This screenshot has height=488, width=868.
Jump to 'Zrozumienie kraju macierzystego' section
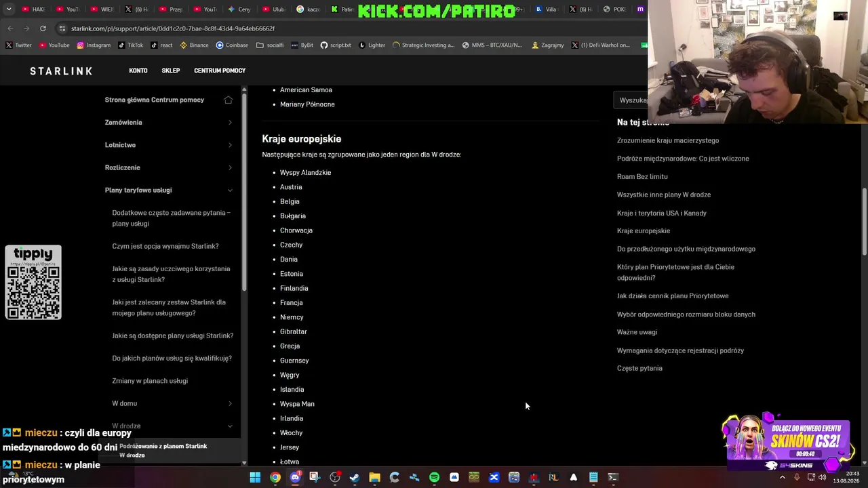[x=668, y=140]
